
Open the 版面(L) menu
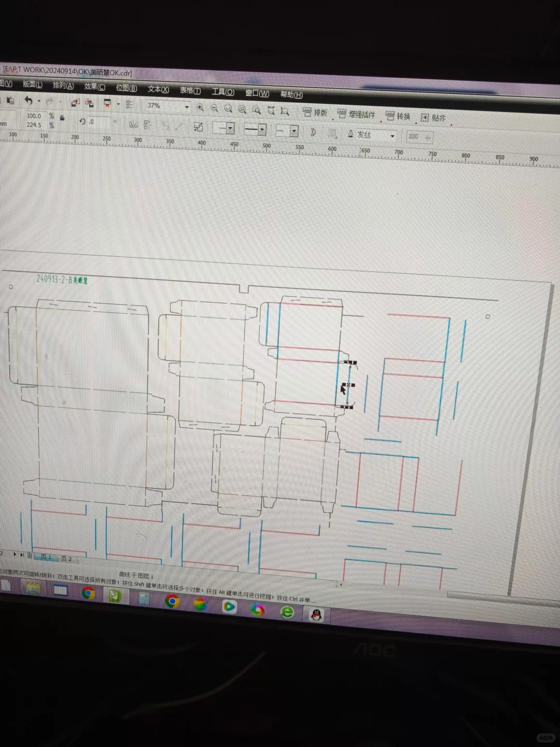click(x=32, y=84)
